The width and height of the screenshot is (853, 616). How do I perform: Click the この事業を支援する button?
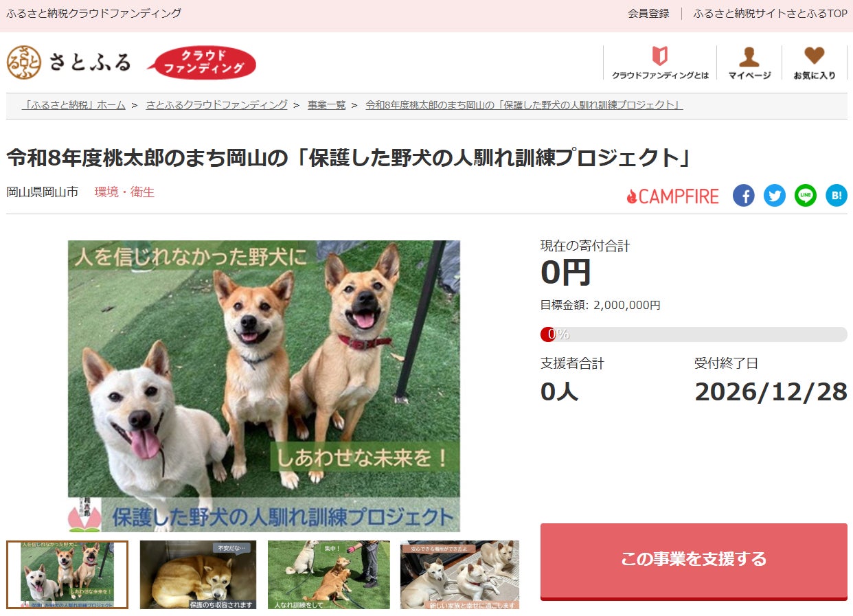[x=694, y=560]
